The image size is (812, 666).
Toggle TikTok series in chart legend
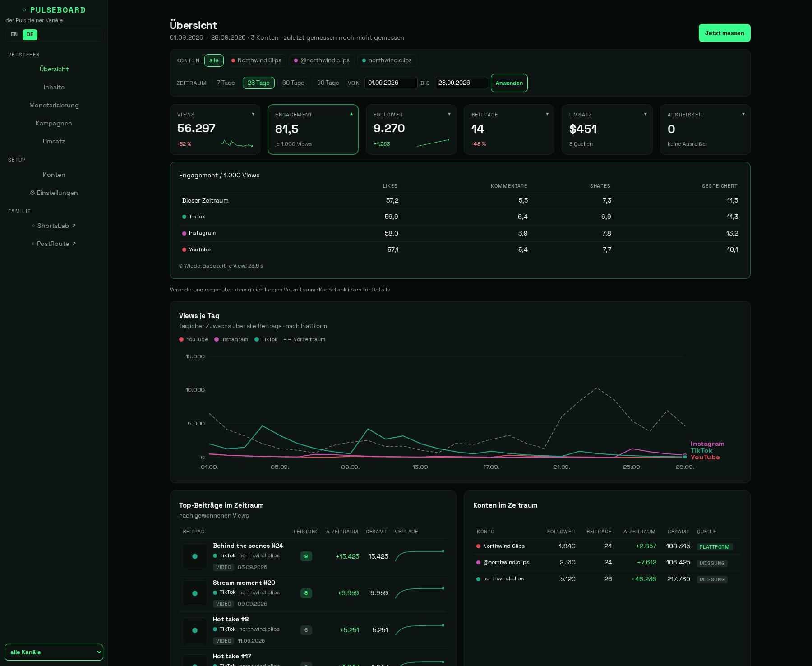[x=266, y=339]
